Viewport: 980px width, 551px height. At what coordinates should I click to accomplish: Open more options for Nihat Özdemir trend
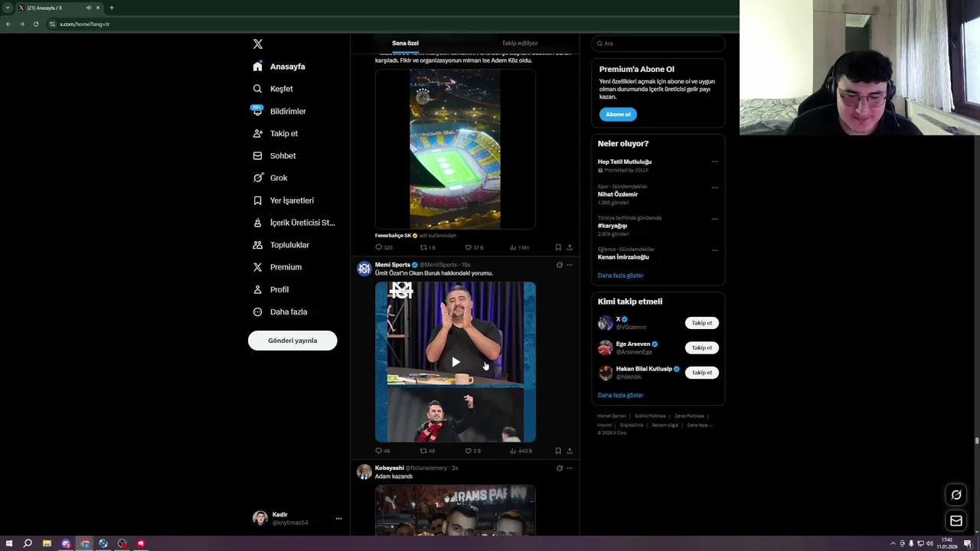715,187
